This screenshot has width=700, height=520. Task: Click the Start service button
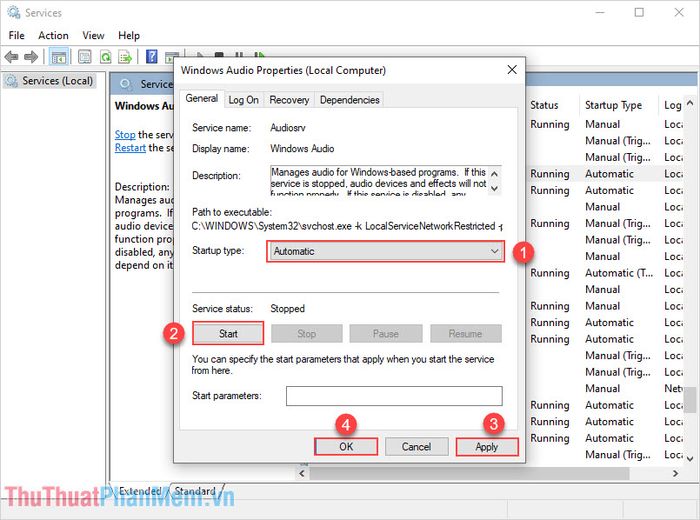click(228, 333)
